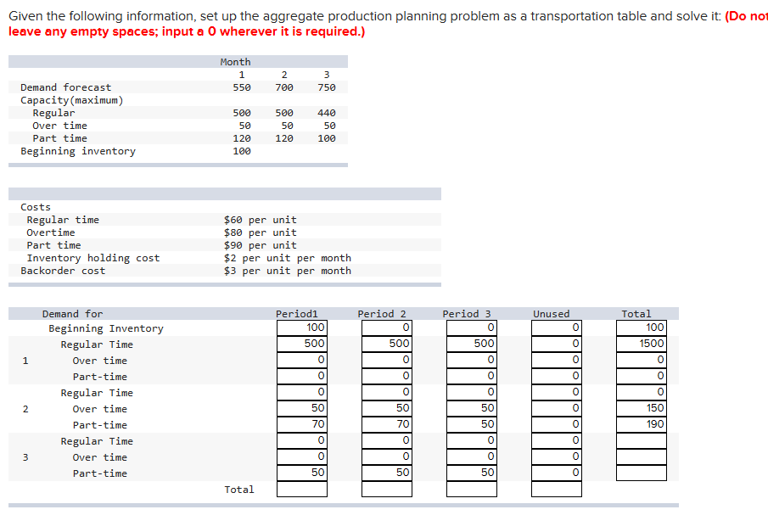Focus month 1 Over time Period1 field
This screenshot has height=532, width=768.
tap(302, 360)
